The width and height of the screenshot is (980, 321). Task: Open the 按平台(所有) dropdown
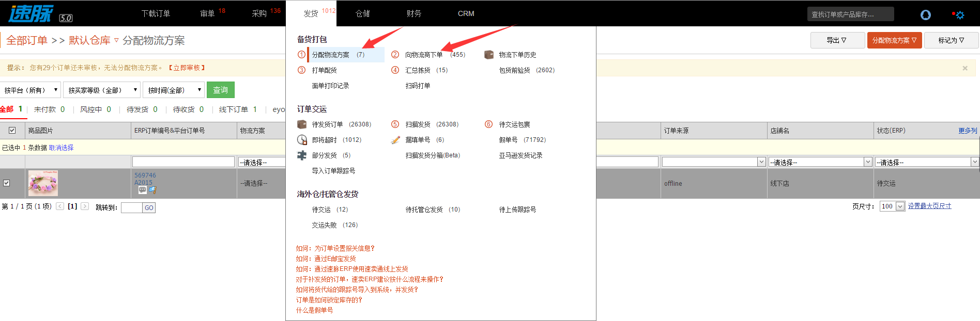[30, 90]
